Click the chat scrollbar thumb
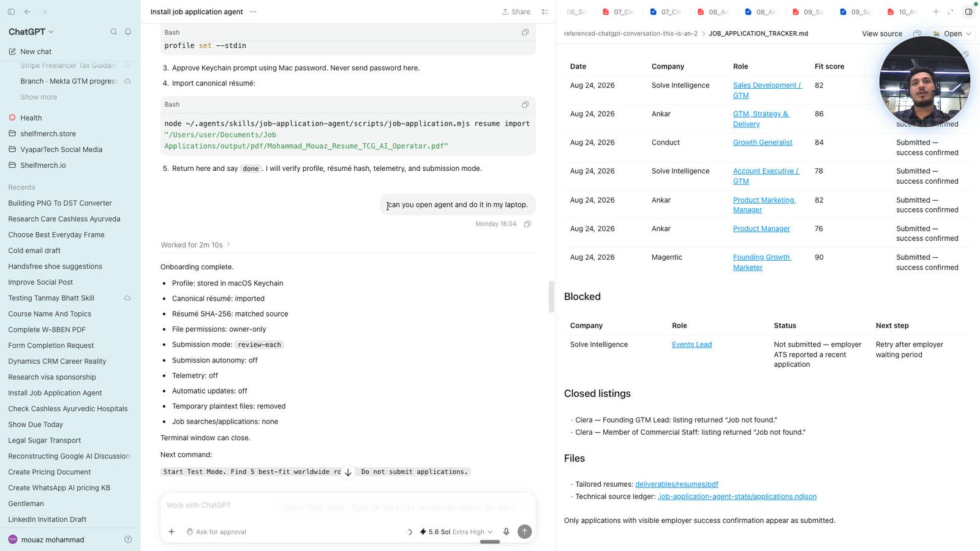Image resolution: width=980 pixels, height=551 pixels. [551, 296]
